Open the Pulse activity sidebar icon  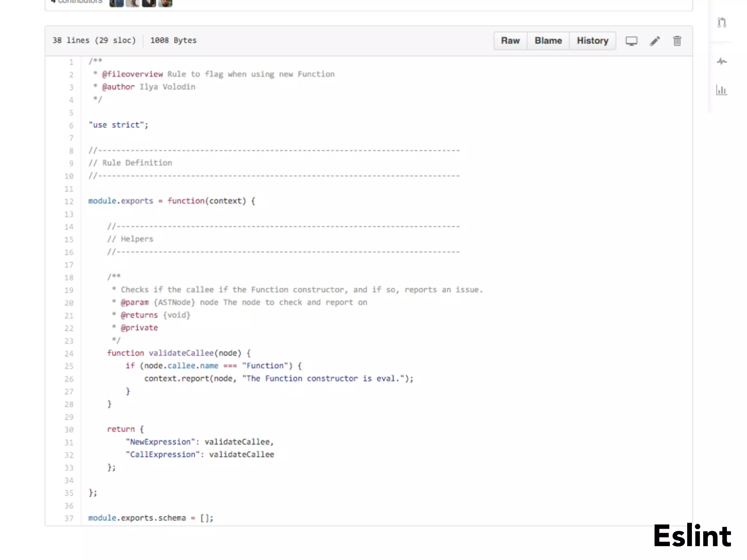(x=721, y=61)
